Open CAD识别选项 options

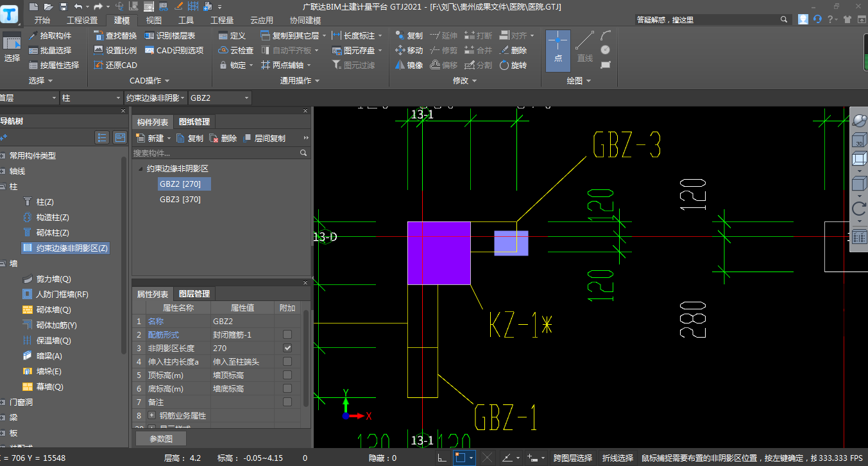click(x=174, y=50)
